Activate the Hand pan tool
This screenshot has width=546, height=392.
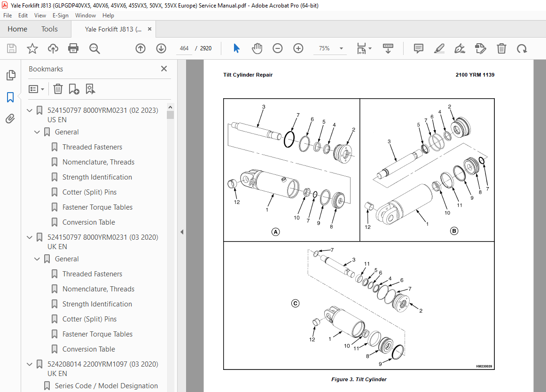(x=257, y=48)
